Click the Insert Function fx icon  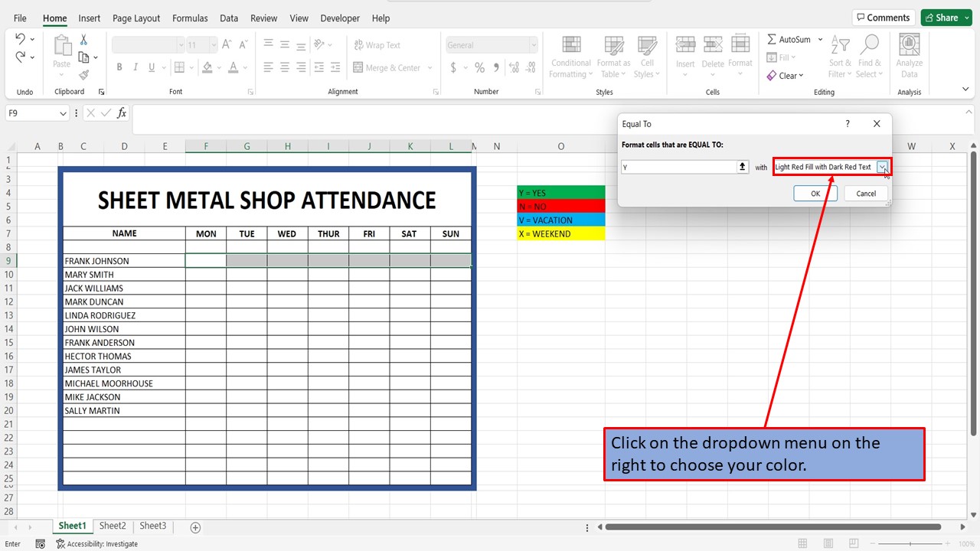(x=122, y=113)
